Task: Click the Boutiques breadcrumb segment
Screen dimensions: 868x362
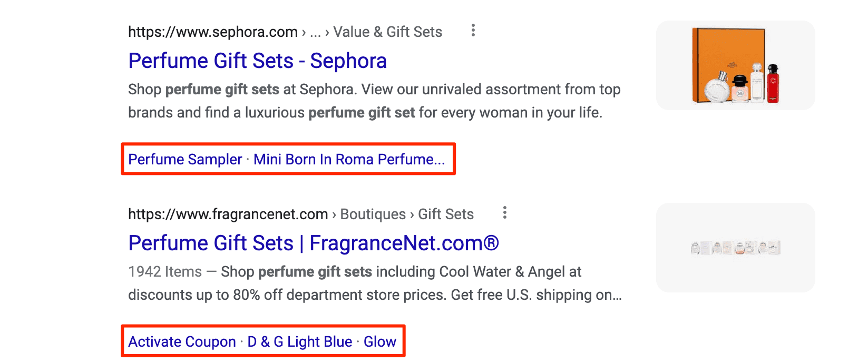Action: [x=373, y=214]
